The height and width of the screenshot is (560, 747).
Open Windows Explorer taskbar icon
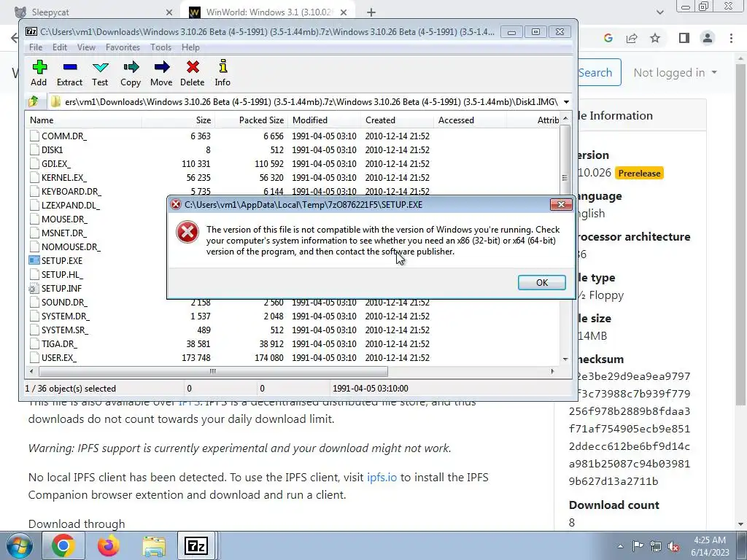point(154,545)
